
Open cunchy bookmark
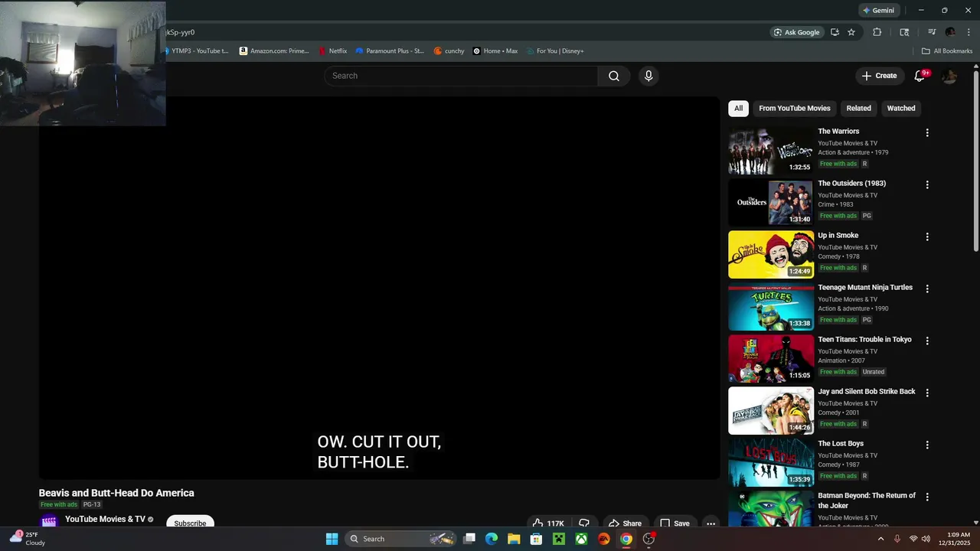point(449,51)
